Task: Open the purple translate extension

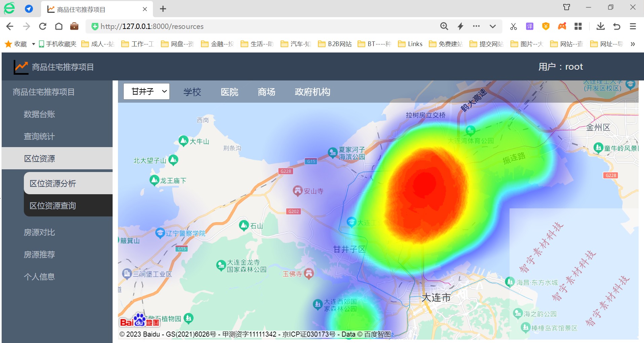Action: pyautogui.click(x=530, y=26)
